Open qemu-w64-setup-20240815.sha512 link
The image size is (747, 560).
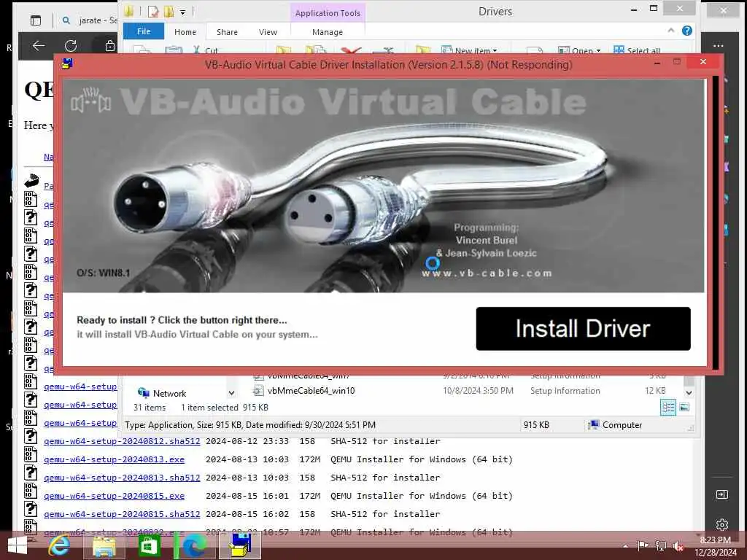[x=122, y=514]
